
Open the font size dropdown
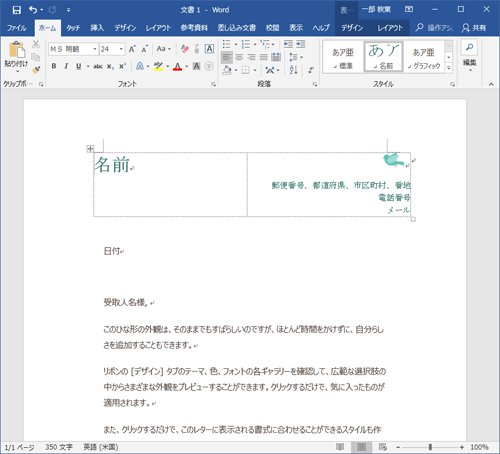pos(121,49)
